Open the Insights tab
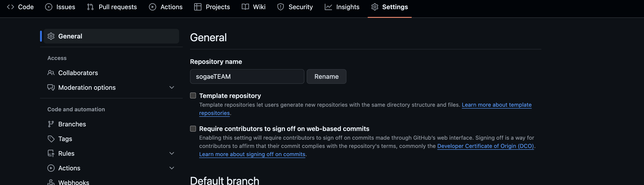Image resolution: width=644 pixels, height=185 pixels. pos(342,7)
